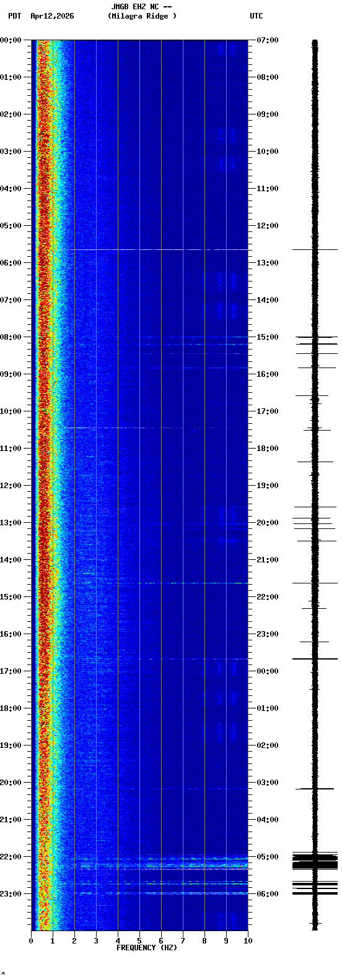Click the PDT '12:00' time label
Viewport: 342px width, 980px height.
[11, 486]
